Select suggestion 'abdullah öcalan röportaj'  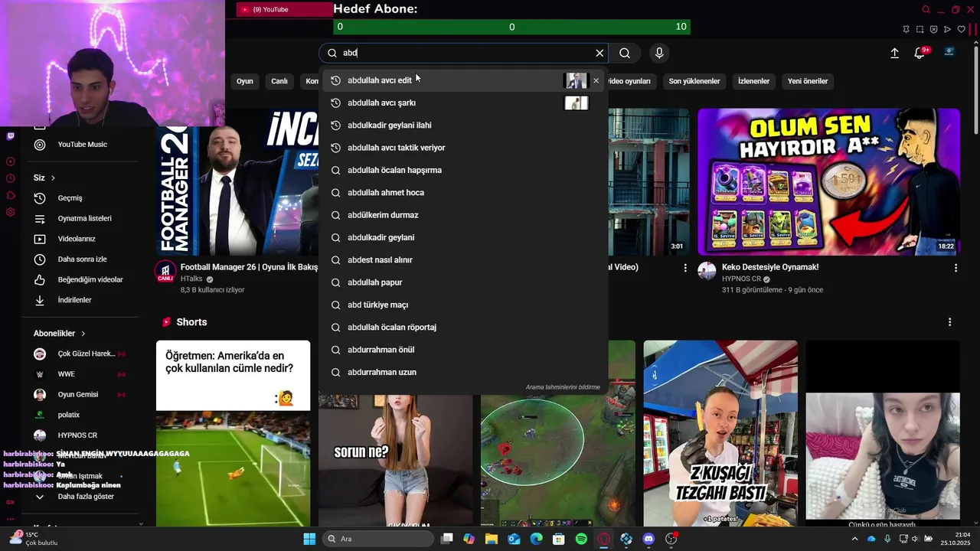[x=463, y=327]
